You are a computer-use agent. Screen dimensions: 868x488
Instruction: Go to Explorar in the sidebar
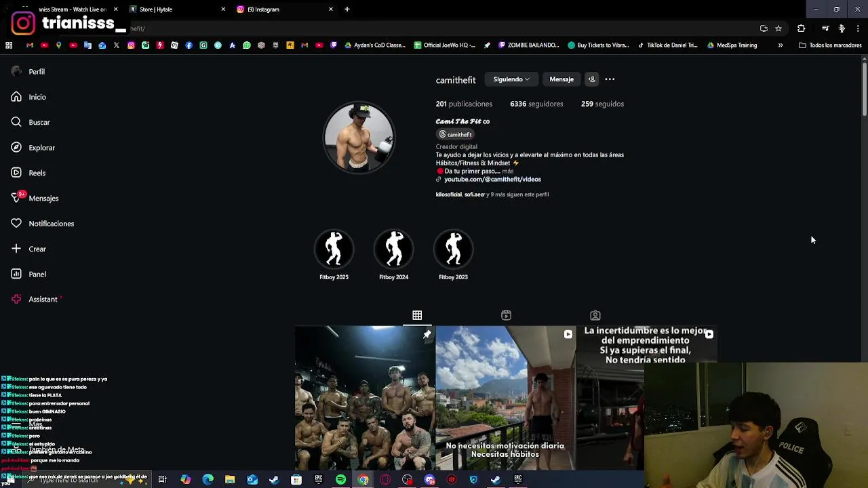point(33,148)
